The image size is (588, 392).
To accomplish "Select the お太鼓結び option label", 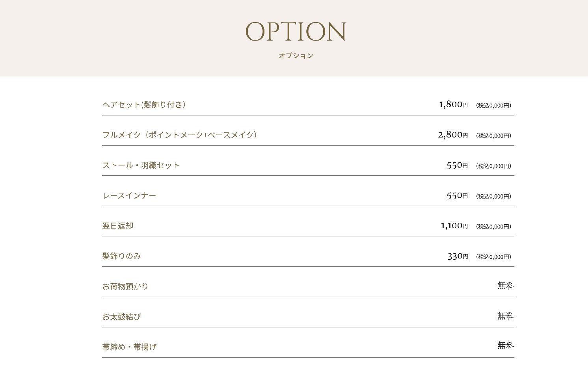I will [x=121, y=317].
